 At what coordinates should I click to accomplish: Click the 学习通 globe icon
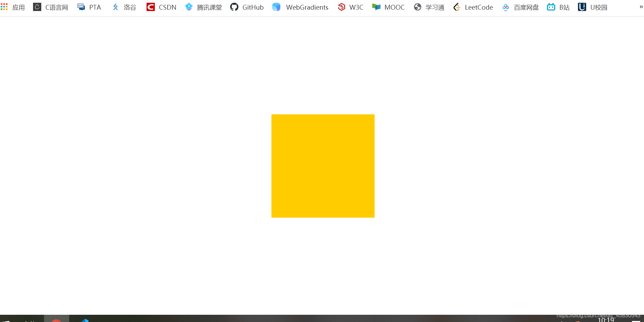(418, 7)
